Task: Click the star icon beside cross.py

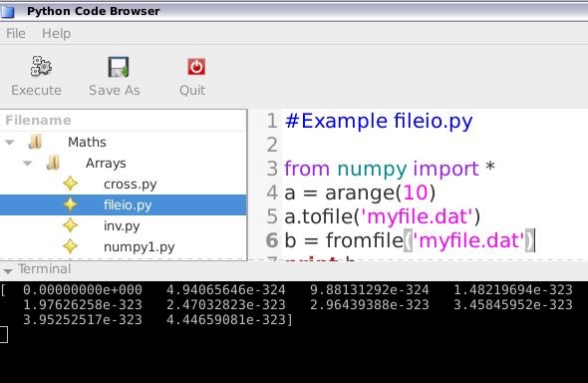Action: (71, 184)
